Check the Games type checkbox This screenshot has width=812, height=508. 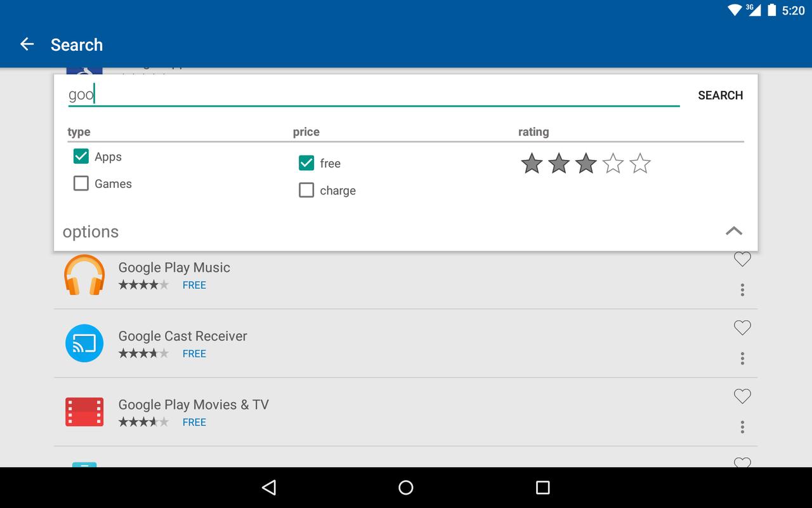[x=81, y=184]
